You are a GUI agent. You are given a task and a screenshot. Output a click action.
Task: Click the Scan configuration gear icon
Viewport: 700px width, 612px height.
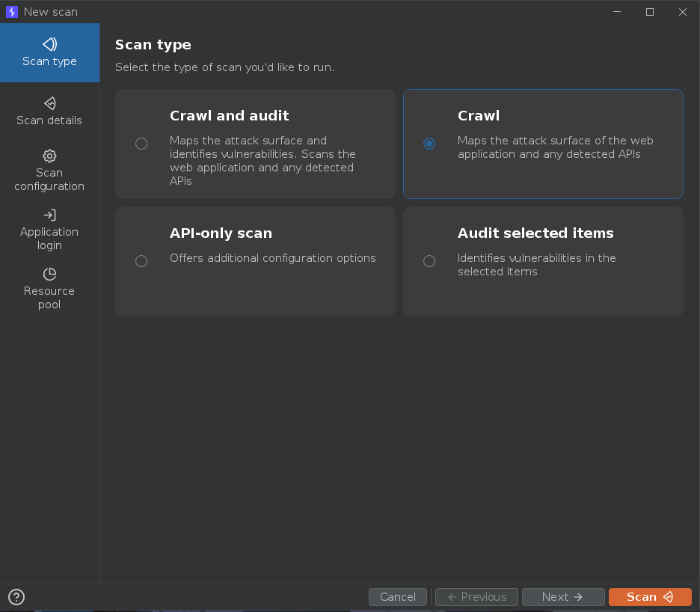click(49, 156)
